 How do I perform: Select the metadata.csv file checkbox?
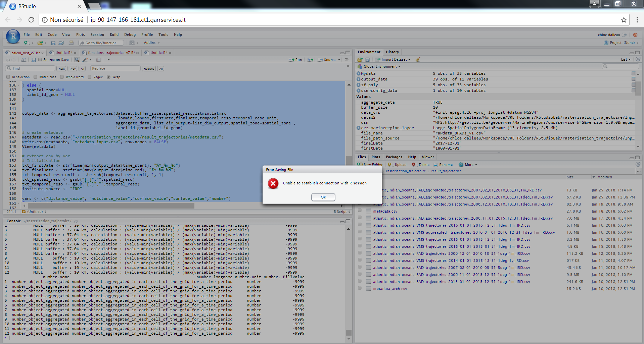(360, 211)
